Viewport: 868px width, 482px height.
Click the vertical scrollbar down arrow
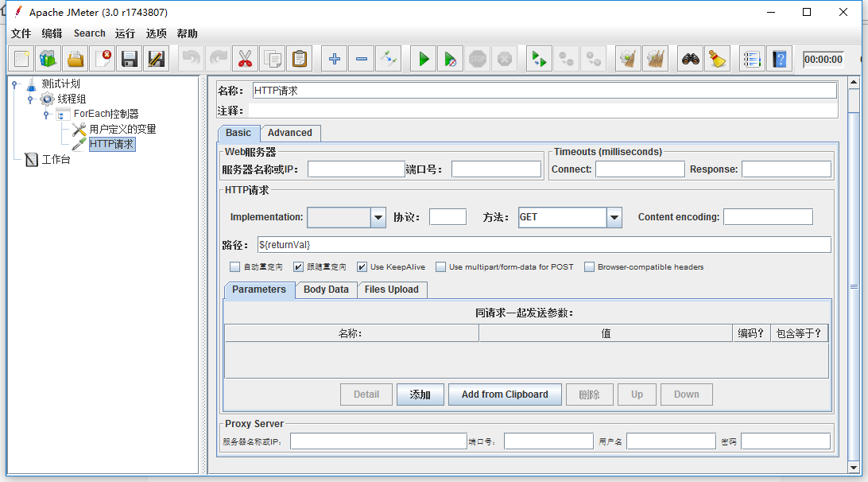(x=854, y=468)
